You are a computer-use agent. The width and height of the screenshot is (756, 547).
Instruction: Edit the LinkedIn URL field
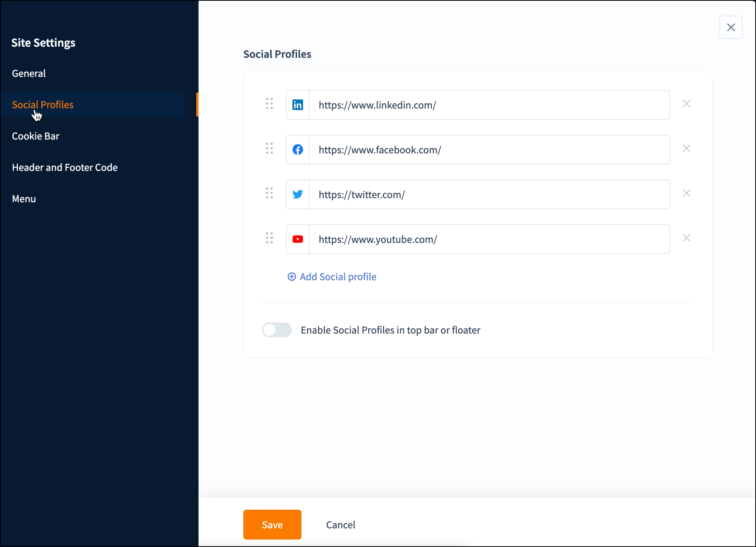click(490, 105)
